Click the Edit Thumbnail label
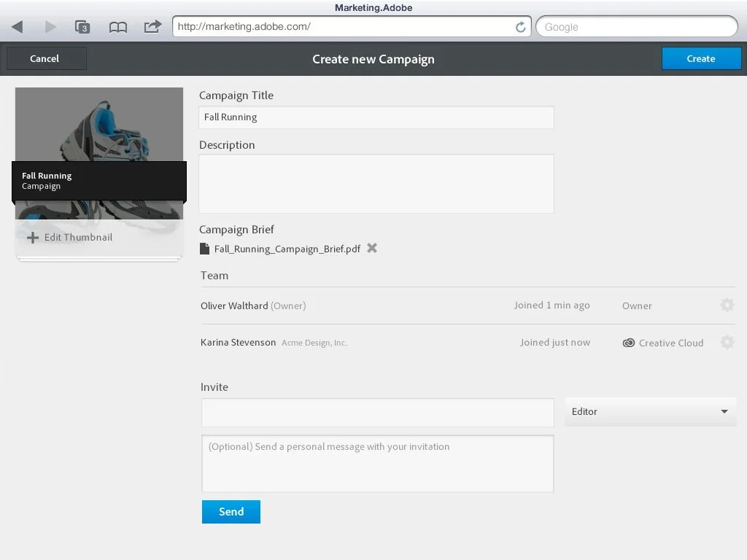 [x=78, y=237]
